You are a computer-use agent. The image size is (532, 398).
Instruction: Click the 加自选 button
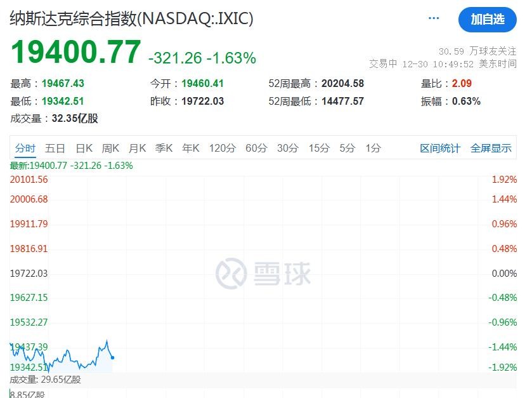pyautogui.click(x=487, y=20)
